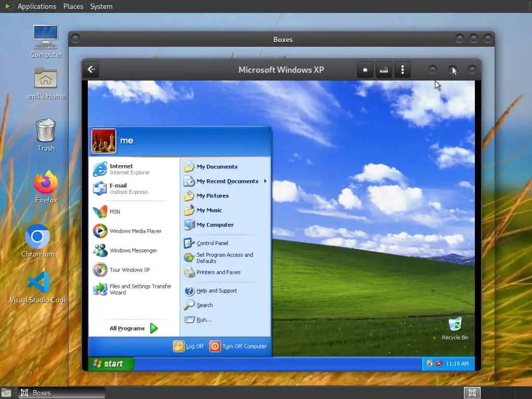Image resolution: width=532 pixels, height=399 pixels.
Task: Open MSN butterfly icon
Action: 100,212
